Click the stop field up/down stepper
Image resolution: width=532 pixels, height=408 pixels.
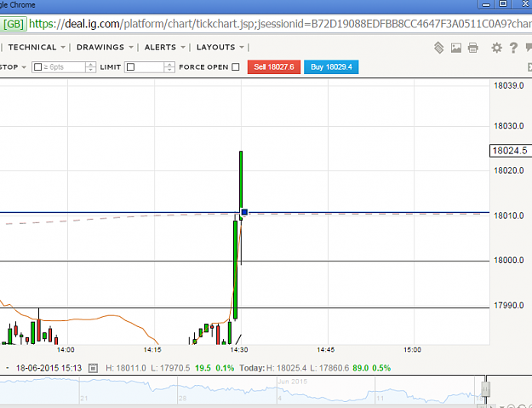[x=90, y=67]
